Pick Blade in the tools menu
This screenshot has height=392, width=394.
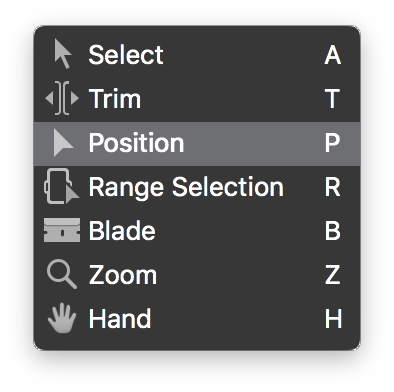tap(197, 231)
